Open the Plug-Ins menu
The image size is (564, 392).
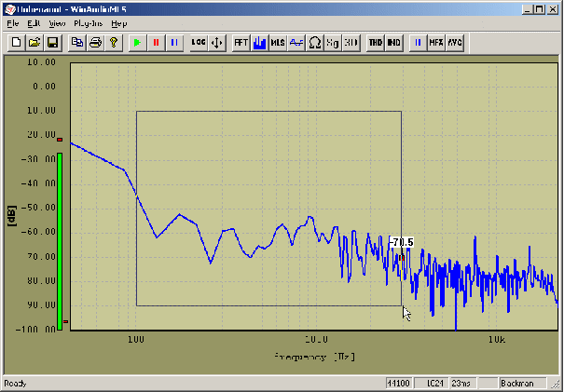pos(87,22)
